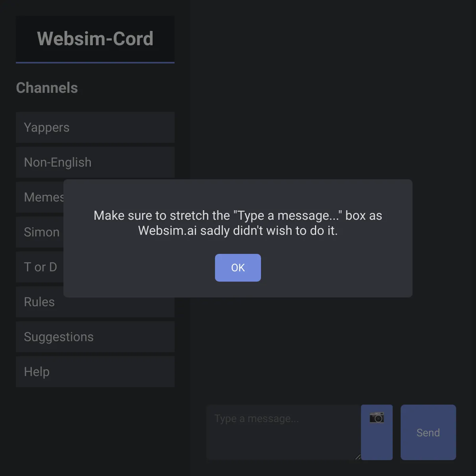Viewport: 476px width, 476px height.
Task: Switch to the Non-English channel
Action: click(x=95, y=162)
